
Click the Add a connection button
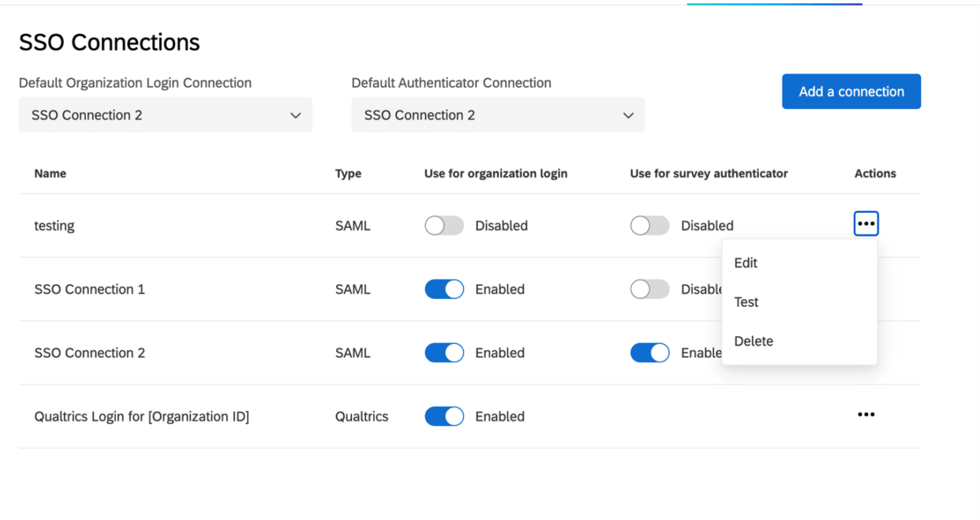point(851,91)
